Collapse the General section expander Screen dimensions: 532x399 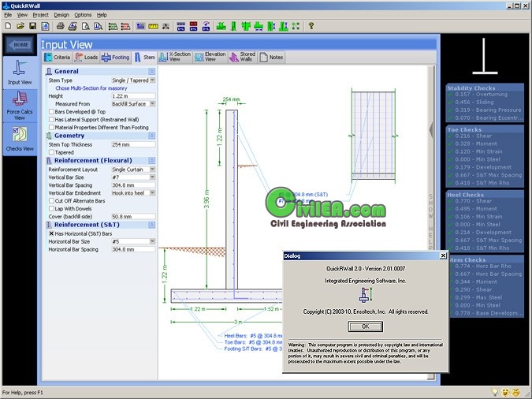coord(151,71)
